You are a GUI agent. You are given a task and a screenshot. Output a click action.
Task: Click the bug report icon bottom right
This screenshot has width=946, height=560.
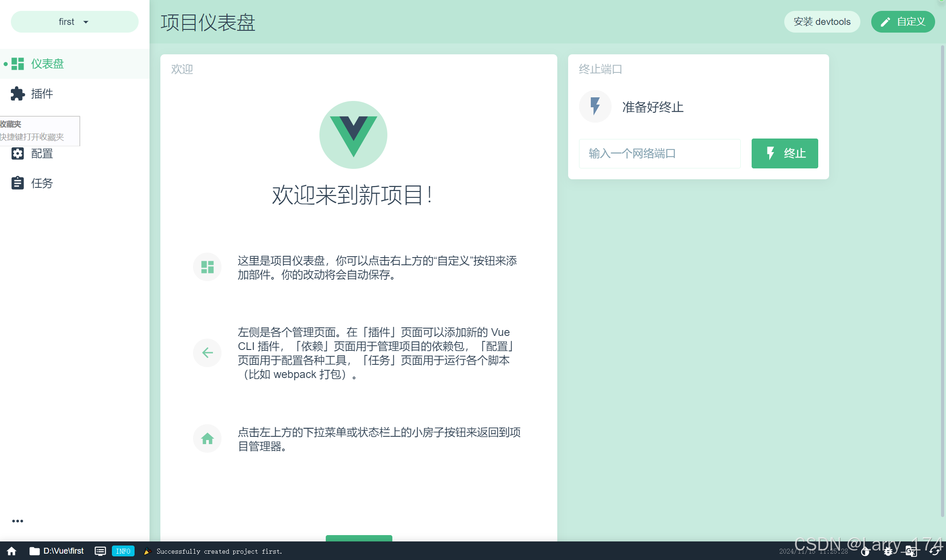888,551
